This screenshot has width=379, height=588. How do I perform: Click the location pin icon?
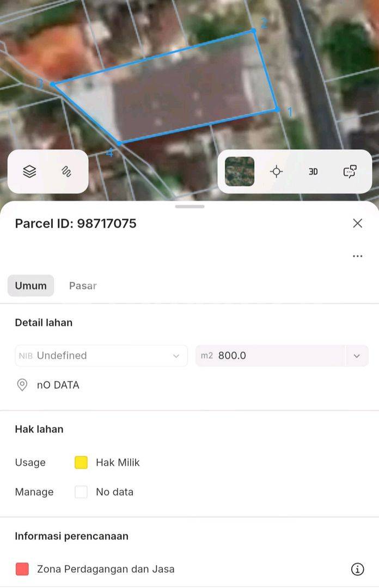pyautogui.click(x=22, y=385)
